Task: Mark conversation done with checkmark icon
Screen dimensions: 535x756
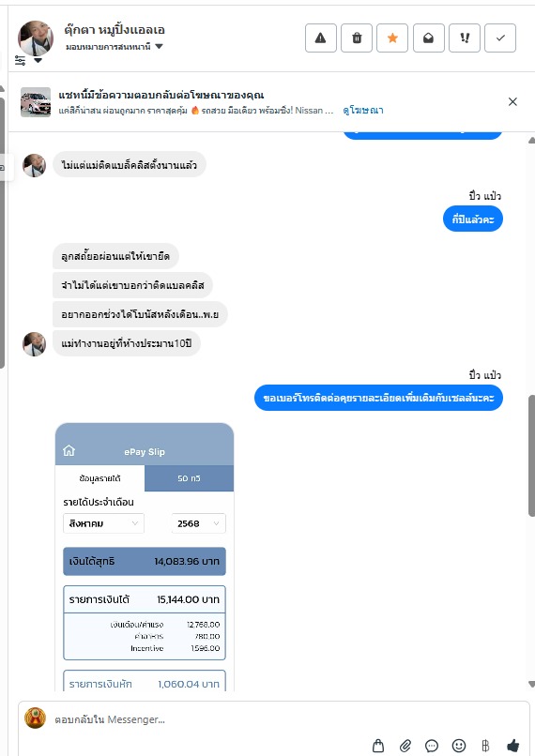Action: click(500, 38)
